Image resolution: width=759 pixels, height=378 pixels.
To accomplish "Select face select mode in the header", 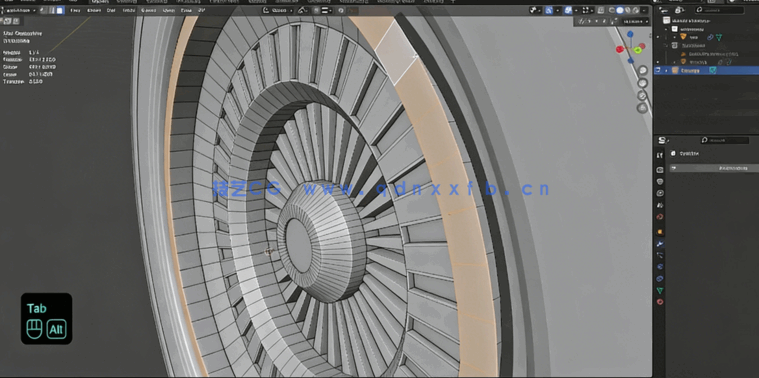I will coord(60,10).
